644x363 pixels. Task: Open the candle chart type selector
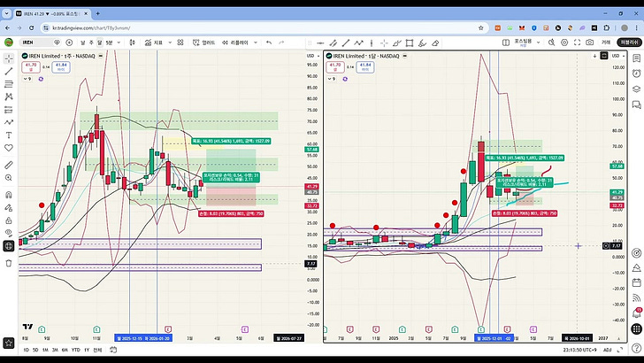coord(133,42)
